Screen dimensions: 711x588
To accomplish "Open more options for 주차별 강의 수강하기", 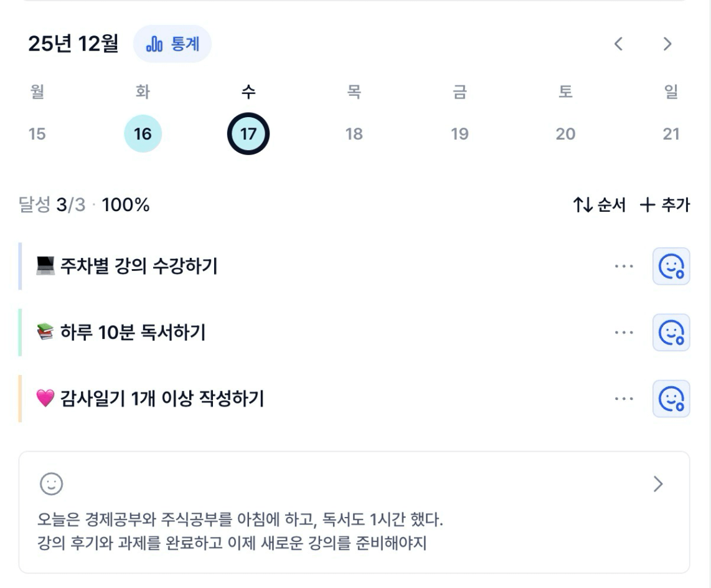I will click(x=624, y=267).
